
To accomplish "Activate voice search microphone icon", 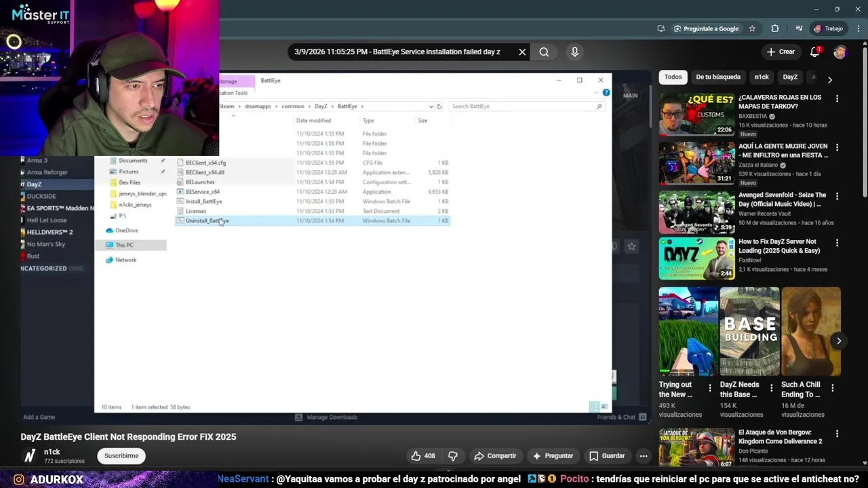I will 574,52.
